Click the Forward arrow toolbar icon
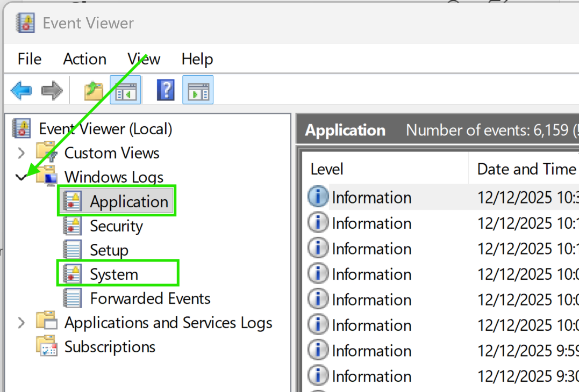The width and height of the screenshot is (579, 392). 52,90
